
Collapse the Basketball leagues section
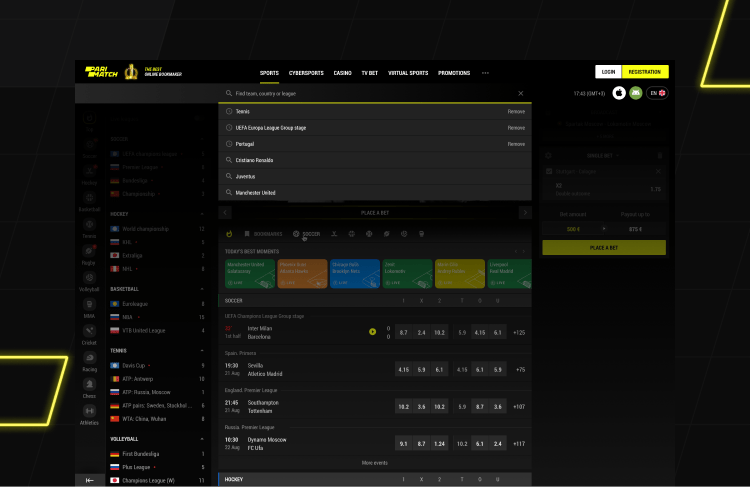pyautogui.click(x=203, y=289)
